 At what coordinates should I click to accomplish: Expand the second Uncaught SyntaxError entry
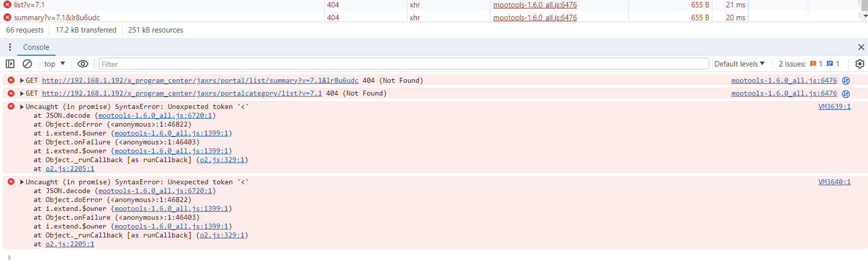[22, 182]
